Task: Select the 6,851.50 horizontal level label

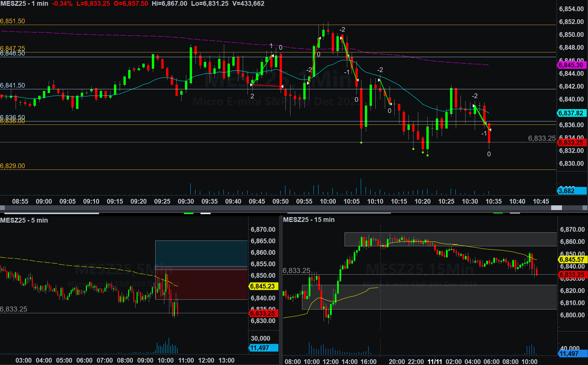Action: 13,21
